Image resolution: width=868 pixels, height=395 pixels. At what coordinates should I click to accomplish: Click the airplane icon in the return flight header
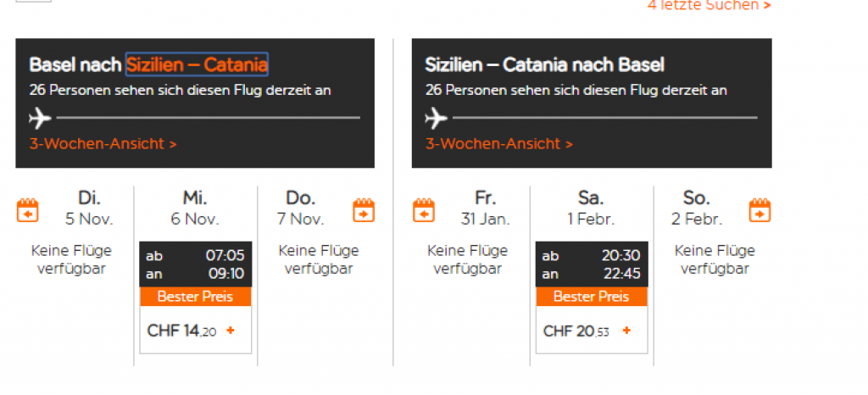click(x=436, y=117)
